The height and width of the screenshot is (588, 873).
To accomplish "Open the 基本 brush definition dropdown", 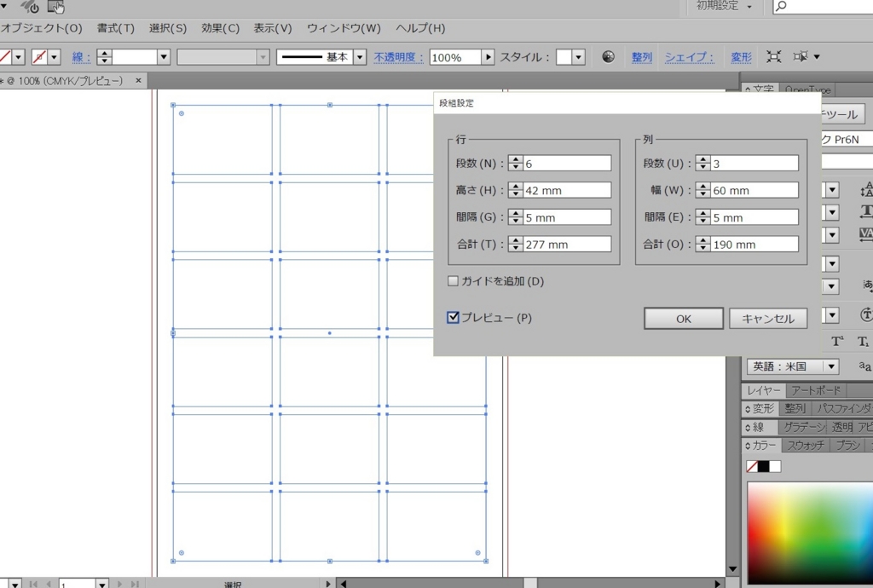I will coord(359,57).
